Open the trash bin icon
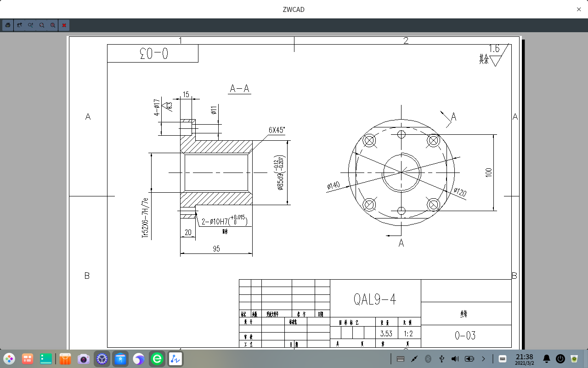Viewport: 588px width, 368px height. pos(574,359)
